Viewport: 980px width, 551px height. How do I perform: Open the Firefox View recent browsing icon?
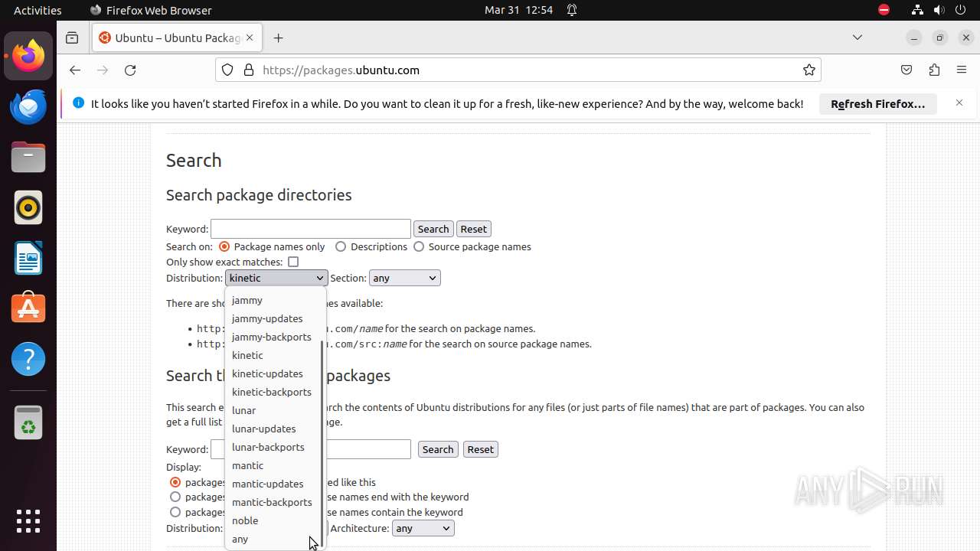[x=72, y=37]
